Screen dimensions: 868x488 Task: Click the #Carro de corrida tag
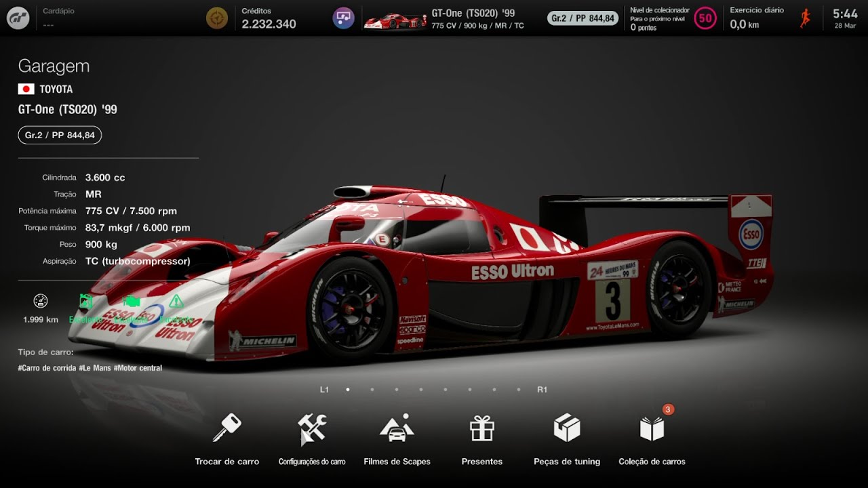pos(47,368)
